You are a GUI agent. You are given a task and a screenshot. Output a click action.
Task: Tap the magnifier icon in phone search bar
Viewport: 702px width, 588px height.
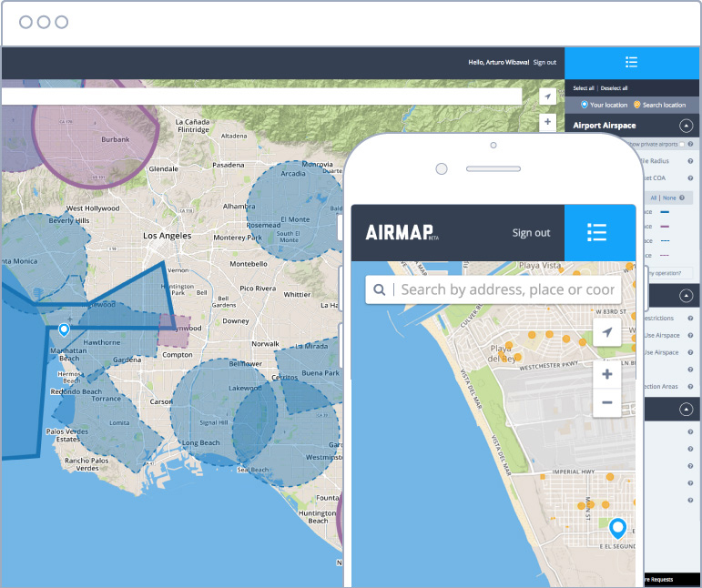coord(379,289)
